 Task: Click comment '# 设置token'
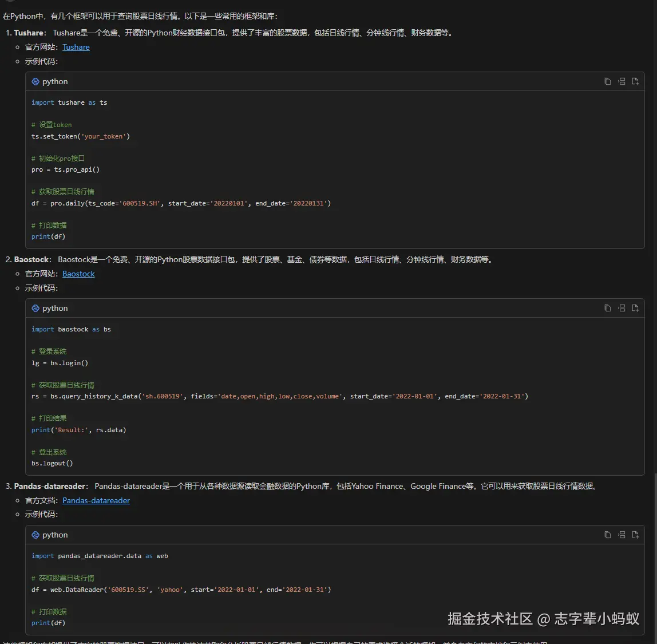52,125
